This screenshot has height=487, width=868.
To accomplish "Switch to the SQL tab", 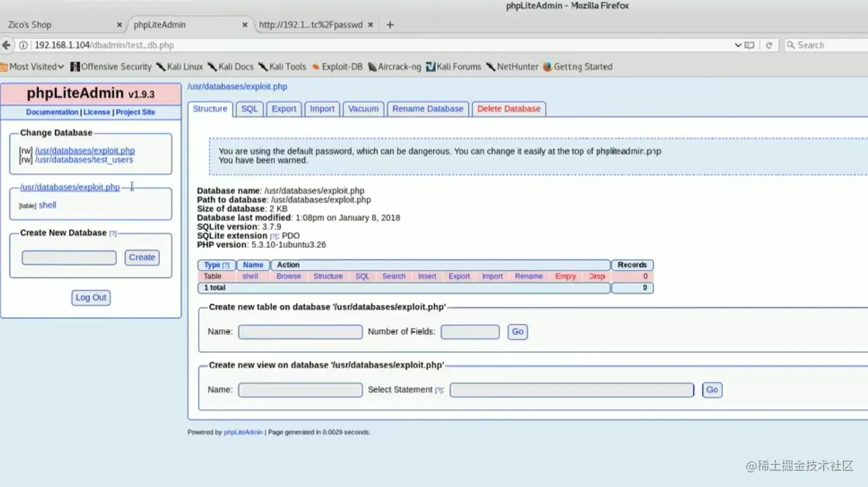I will 249,109.
